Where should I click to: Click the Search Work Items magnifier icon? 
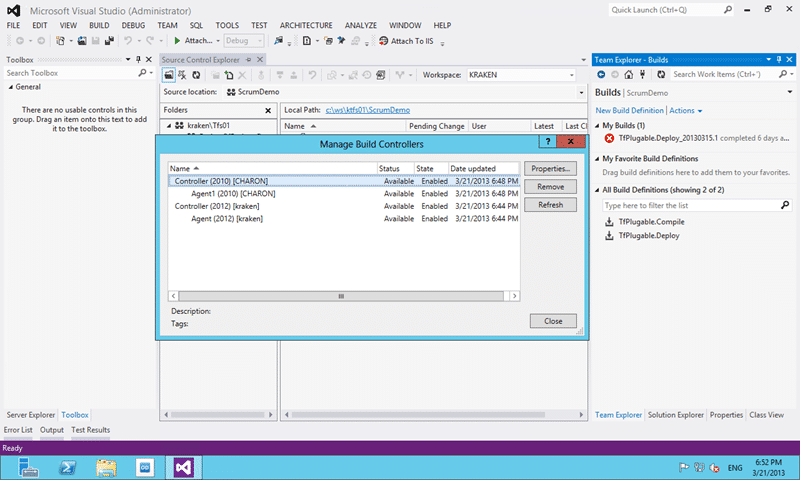[x=783, y=74]
